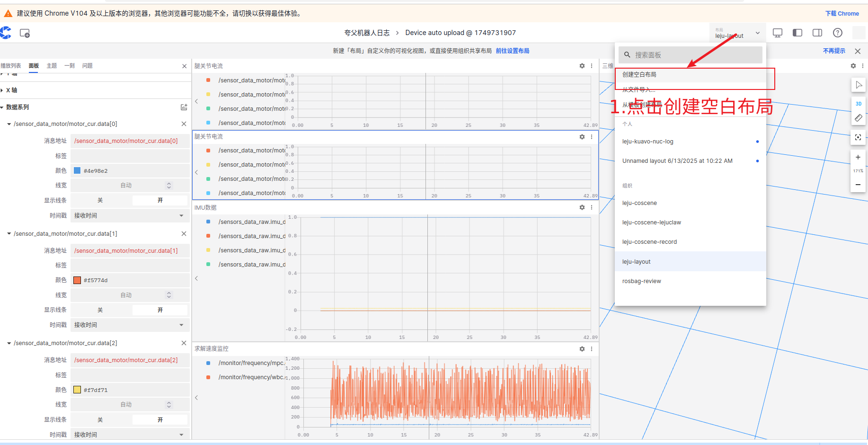Click the add series icon beside 数据系列

point(184,107)
